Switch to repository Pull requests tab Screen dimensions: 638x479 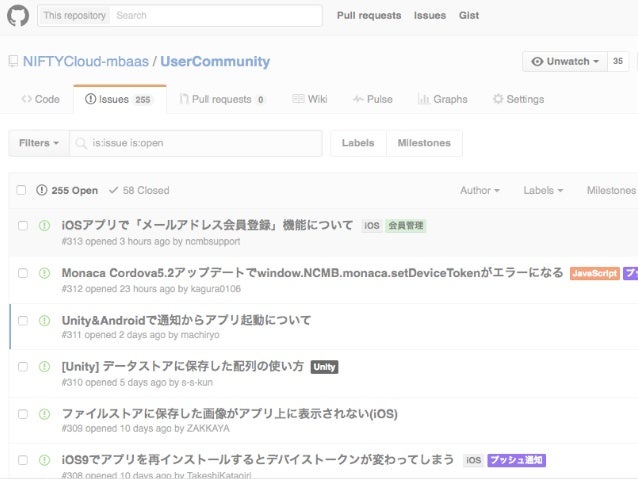click(222, 99)
